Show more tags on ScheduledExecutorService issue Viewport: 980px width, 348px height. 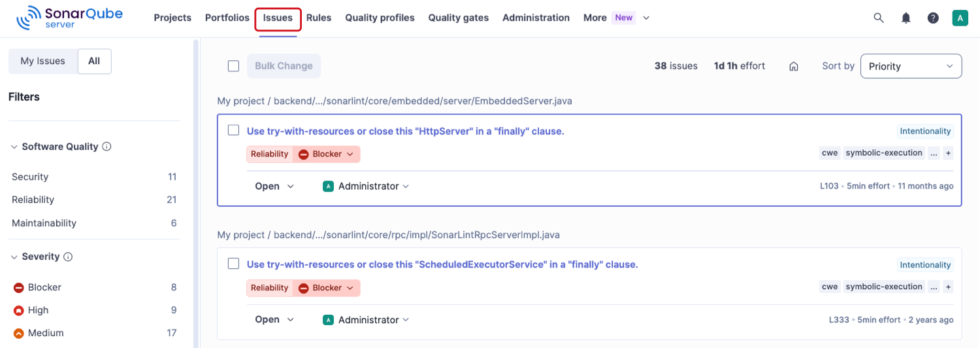(934, 287)
